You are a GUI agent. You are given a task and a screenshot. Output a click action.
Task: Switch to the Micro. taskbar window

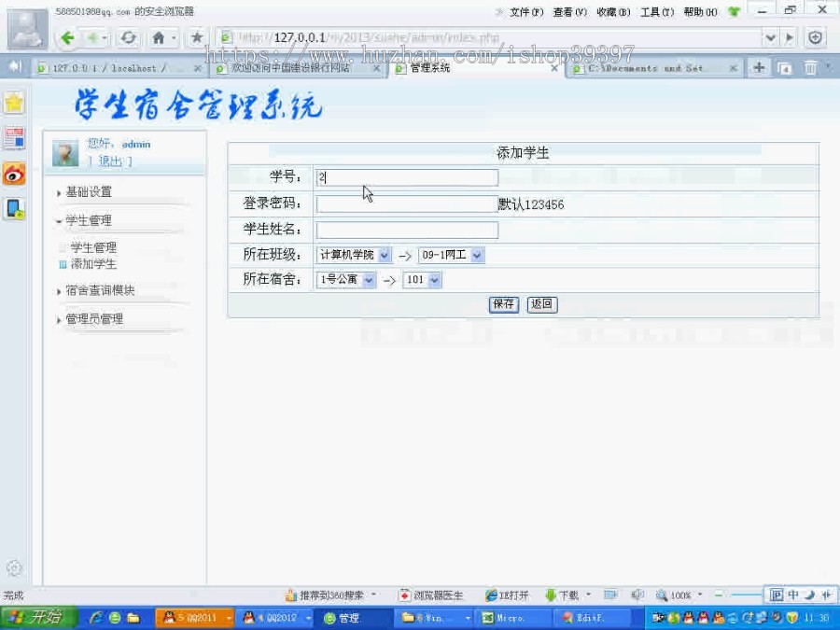click(x=514, y=618)
